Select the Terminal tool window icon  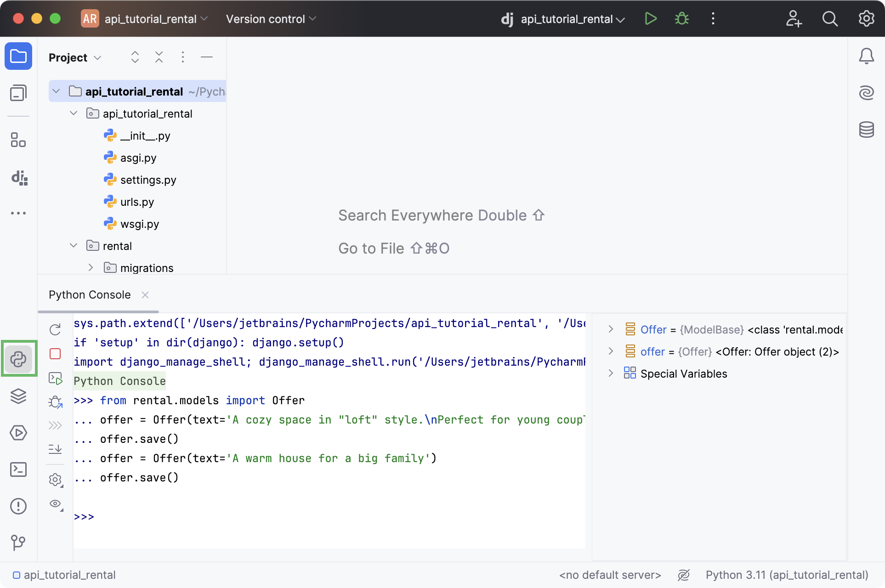pyautogui.click(x=19, y=469)
